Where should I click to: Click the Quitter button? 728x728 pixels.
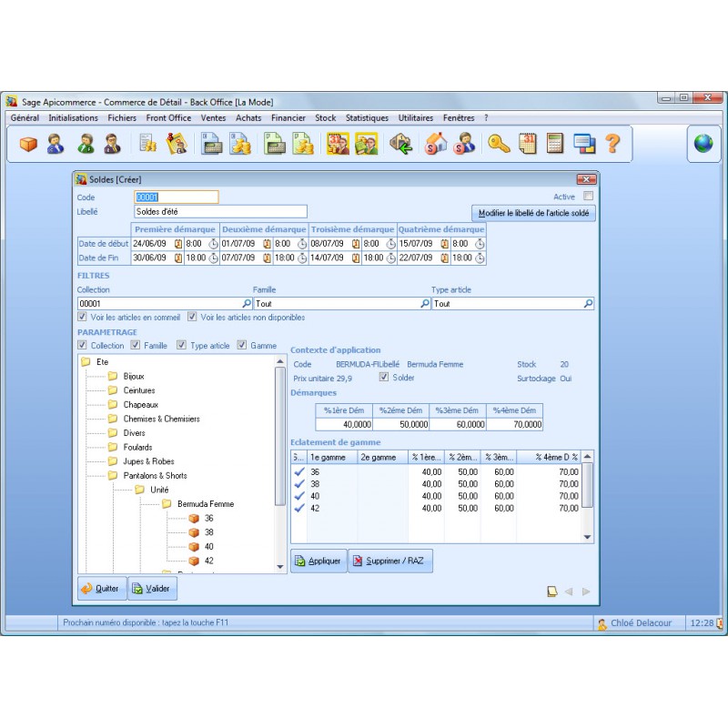coord(102,589)
